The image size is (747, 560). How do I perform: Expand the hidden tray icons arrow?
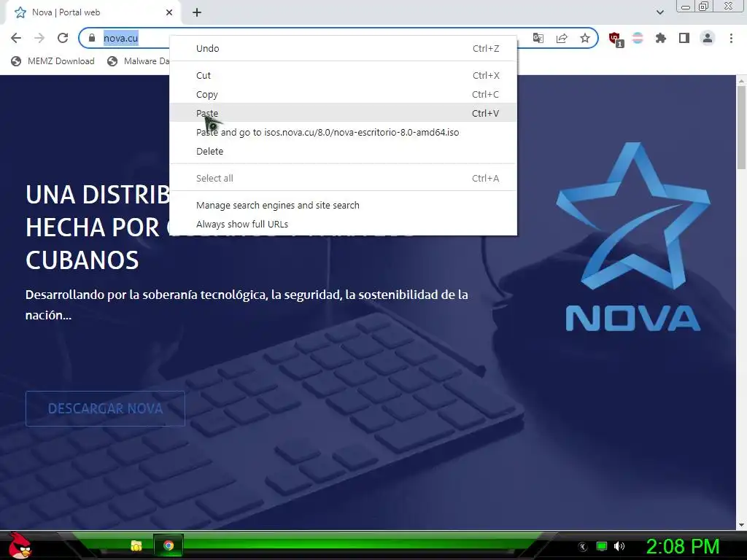[x=583, y=546]
